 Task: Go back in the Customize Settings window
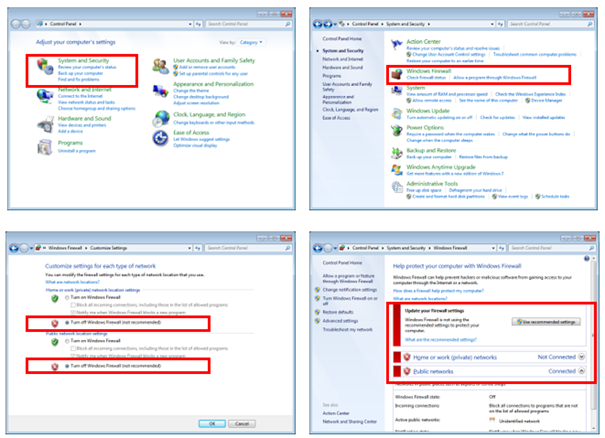[14, 248]
